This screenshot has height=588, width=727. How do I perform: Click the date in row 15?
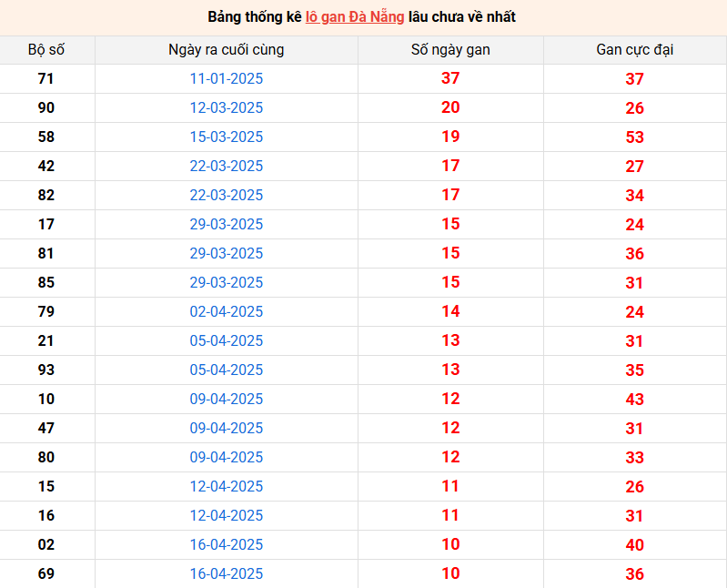click(x=227, y=486)
